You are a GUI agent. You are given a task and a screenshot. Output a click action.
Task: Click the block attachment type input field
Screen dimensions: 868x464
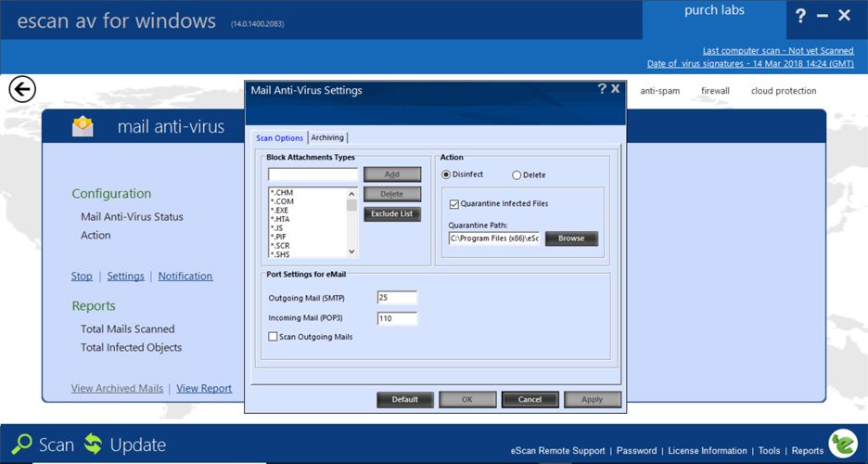(313, 174)
